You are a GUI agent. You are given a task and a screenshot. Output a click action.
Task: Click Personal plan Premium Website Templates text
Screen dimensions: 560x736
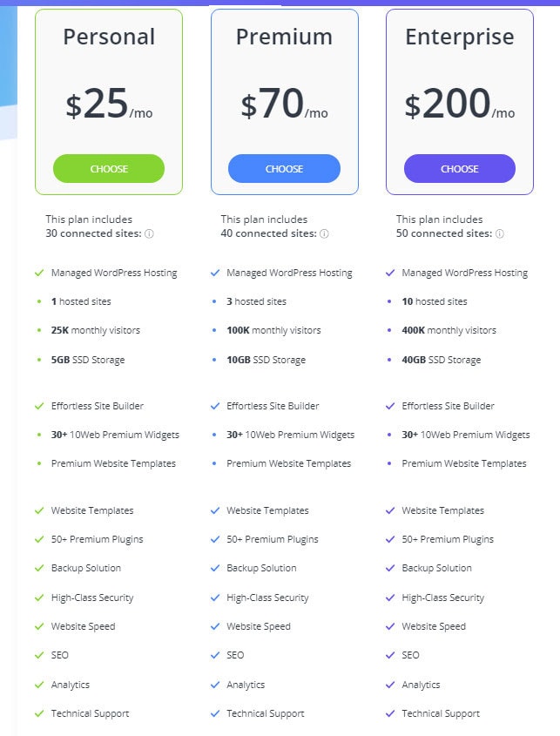tap(113, 463)
